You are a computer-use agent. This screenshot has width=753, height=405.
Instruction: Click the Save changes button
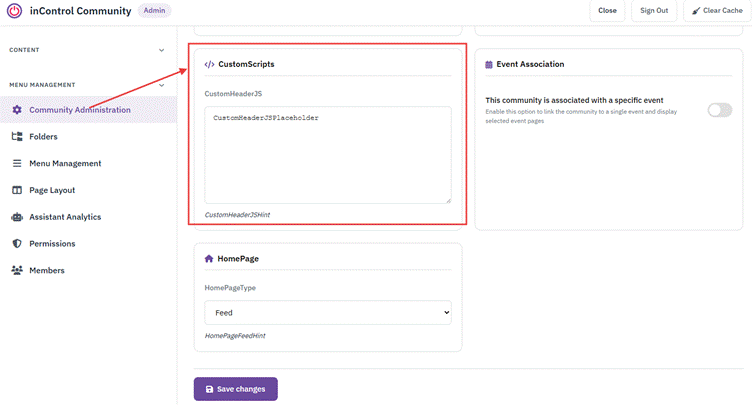(236, 389)
